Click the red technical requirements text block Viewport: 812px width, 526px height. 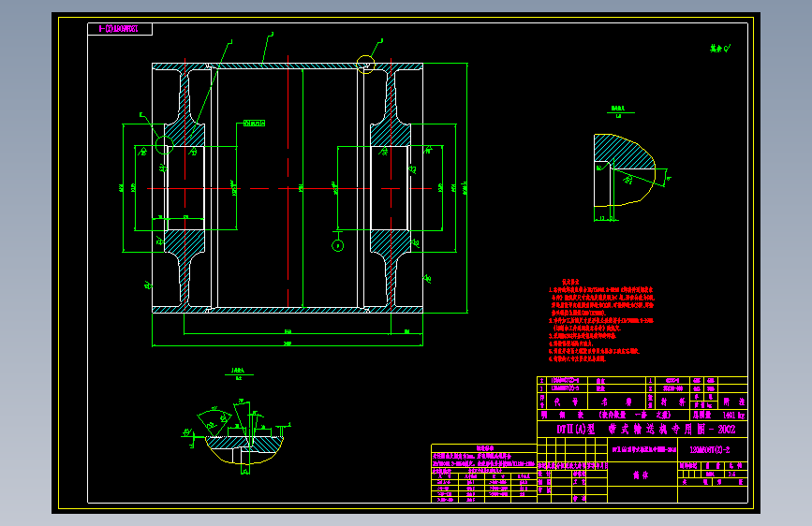tap(601, 320)
